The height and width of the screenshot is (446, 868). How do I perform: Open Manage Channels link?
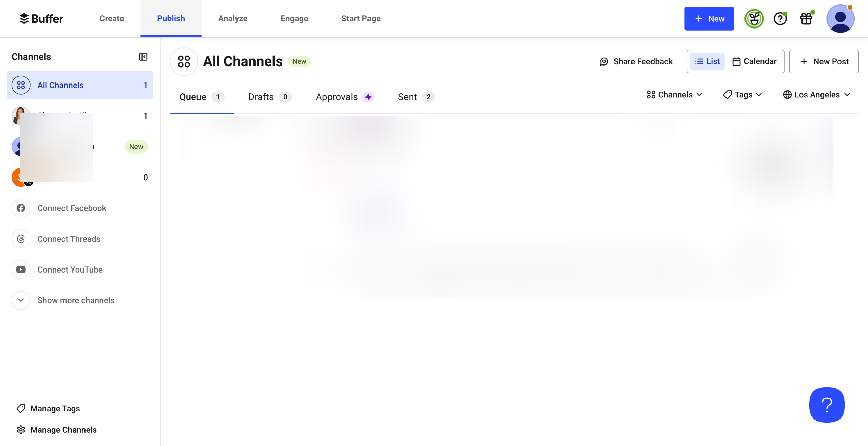63,430
